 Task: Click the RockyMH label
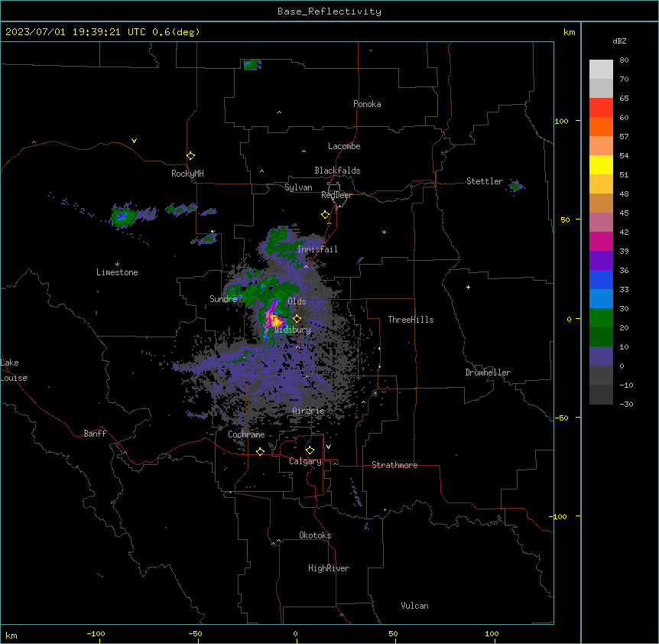(x=187, y=174)
